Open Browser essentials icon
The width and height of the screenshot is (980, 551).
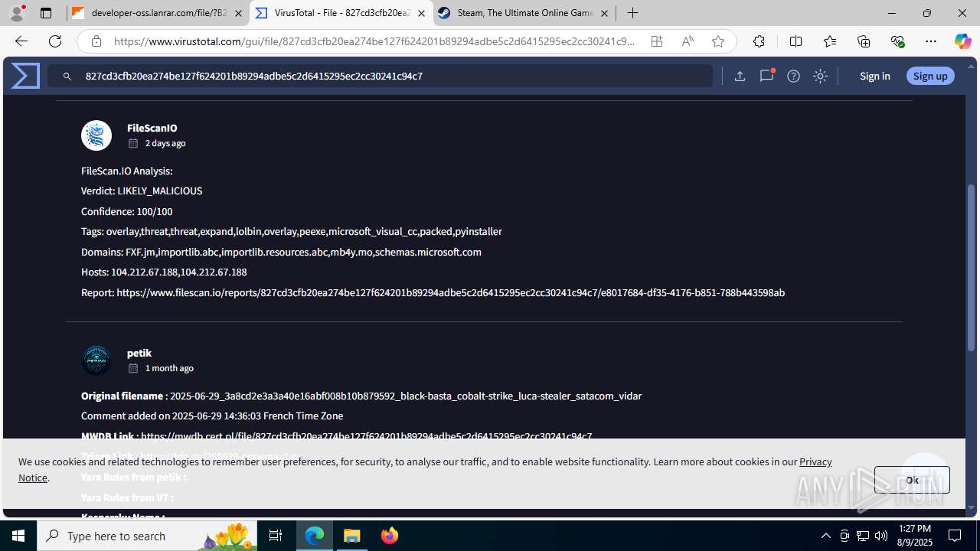[x=897, y=41]
